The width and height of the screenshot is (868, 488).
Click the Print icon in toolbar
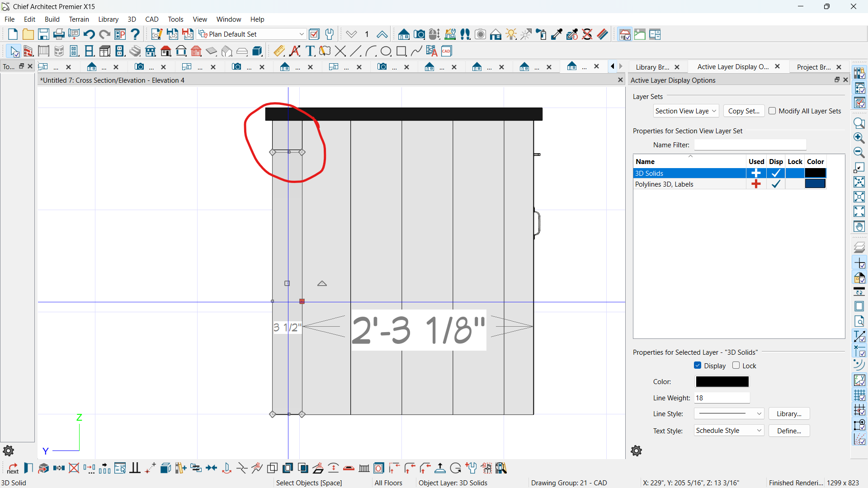tap(59, 34)
